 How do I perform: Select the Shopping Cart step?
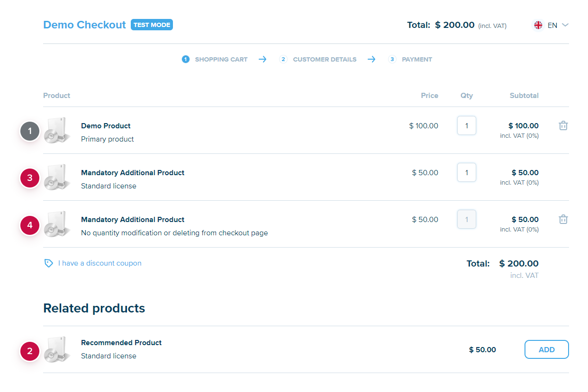click(x=221, y=60)
